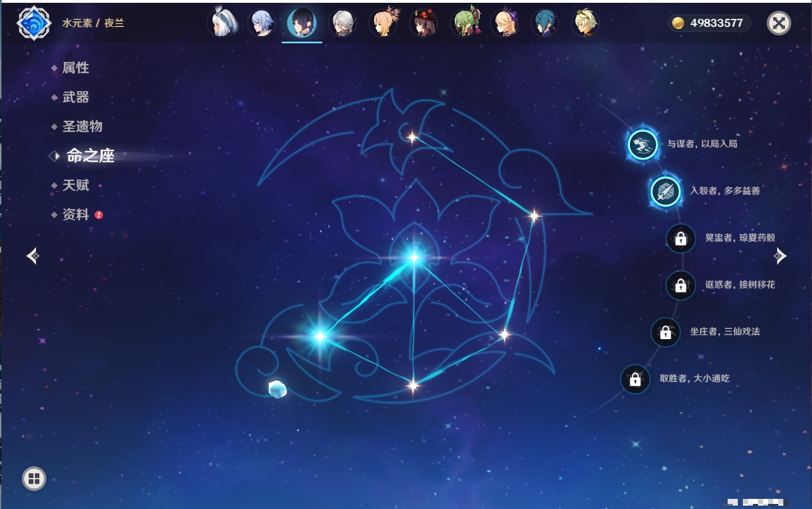
Task: Select the second light-blue-haired character avatar
Action: (x=262, y=23)
